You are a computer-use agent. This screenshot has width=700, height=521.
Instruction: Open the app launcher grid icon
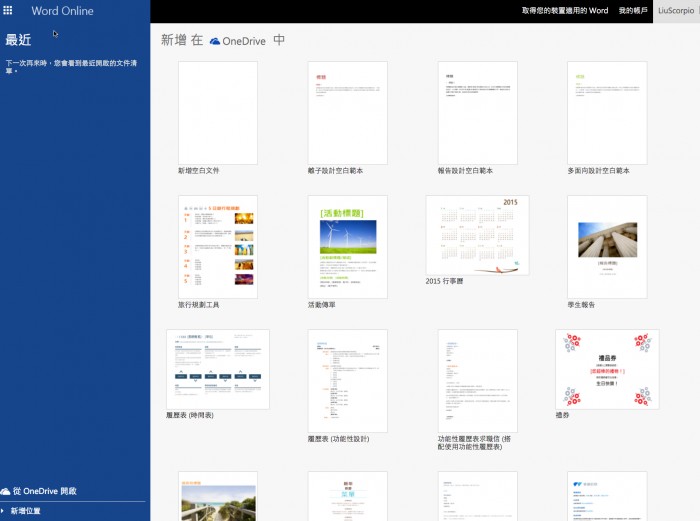click(9, 11)
